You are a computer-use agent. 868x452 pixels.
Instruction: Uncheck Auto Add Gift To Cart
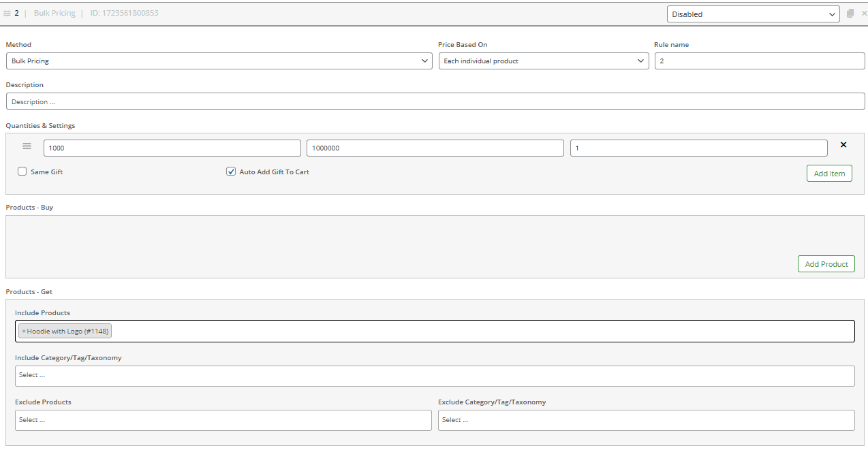pos(231,172)
